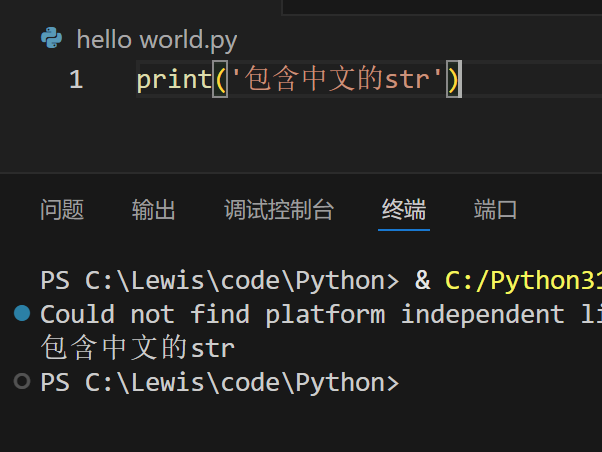
Task: Click the yellow C:/Python31 path in terminal
Action: point(522,280)
